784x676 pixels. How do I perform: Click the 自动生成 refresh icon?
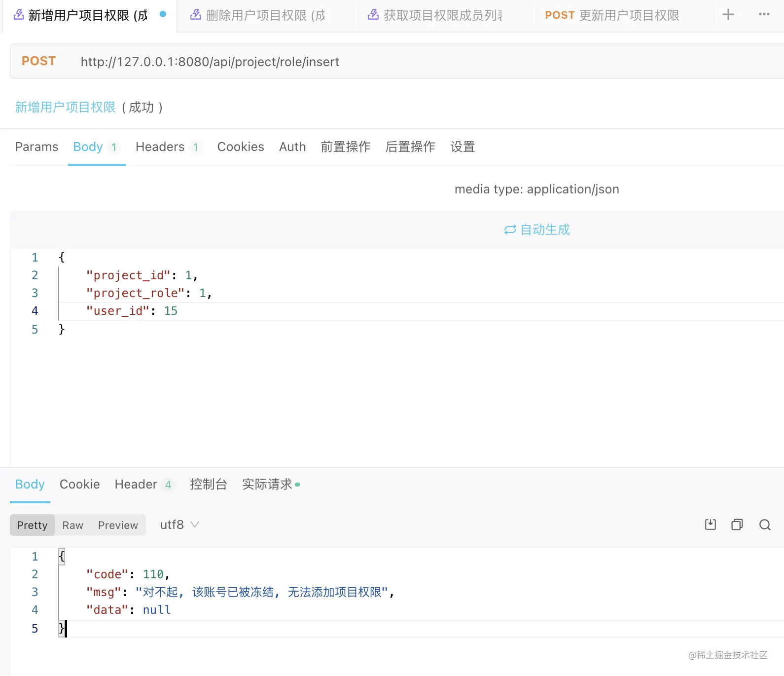(510, 229)
